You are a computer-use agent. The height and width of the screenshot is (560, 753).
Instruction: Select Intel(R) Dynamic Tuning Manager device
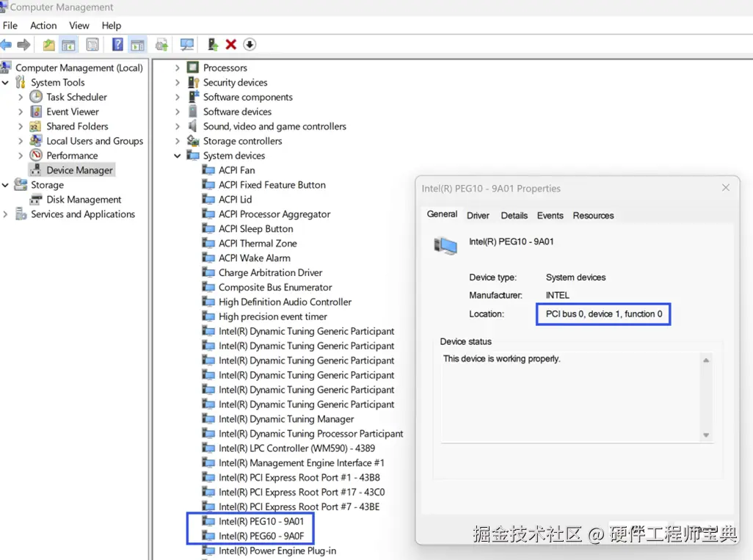click(286, 419)
